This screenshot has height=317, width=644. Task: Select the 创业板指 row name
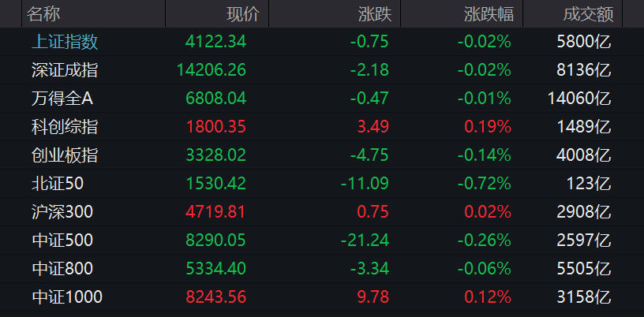[65, 155]
